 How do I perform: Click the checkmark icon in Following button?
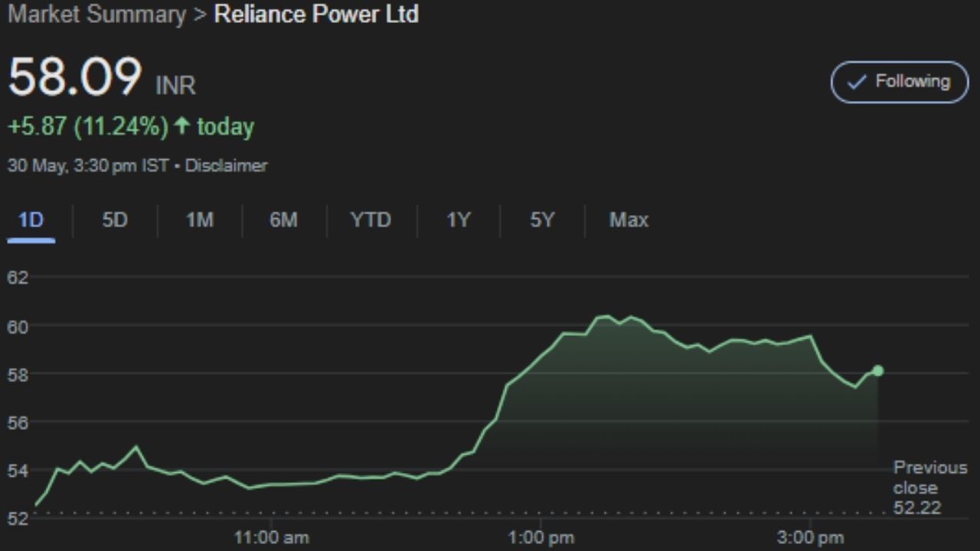[x=858, y=82]
